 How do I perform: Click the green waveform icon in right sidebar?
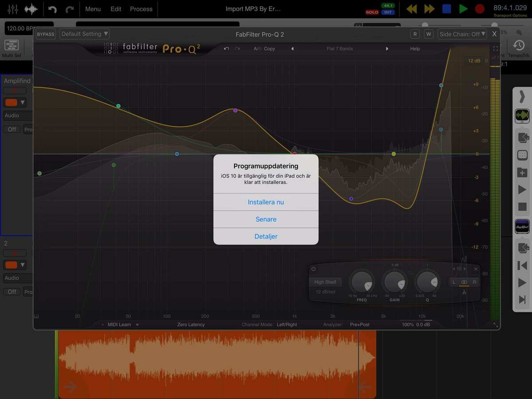pos(522,116)
